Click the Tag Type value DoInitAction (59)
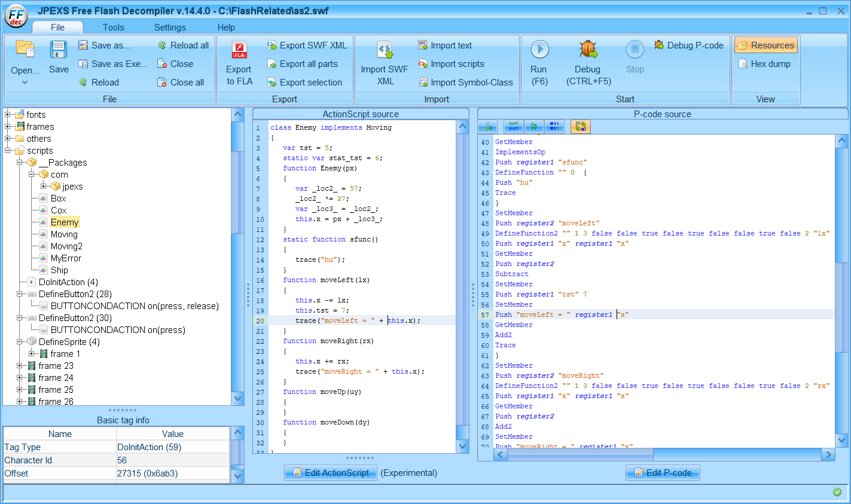This screenshot has width=851, height=504. [x=173, y=447]
